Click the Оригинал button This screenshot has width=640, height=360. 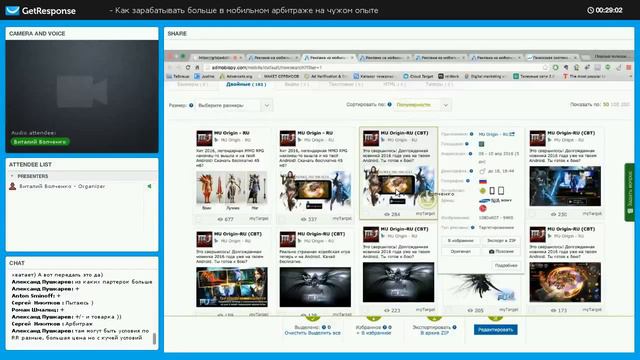click(x=460, y=252)
